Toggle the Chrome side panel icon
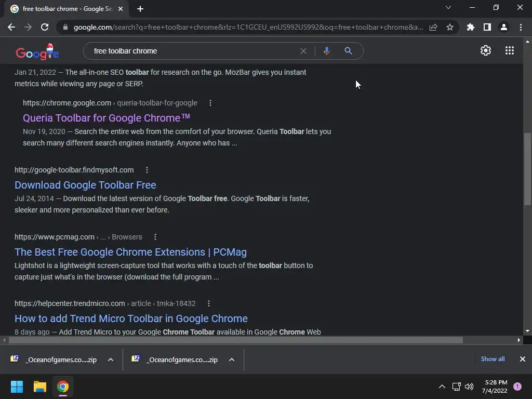This screenshot has height=399, width=532. click(487, 27)
